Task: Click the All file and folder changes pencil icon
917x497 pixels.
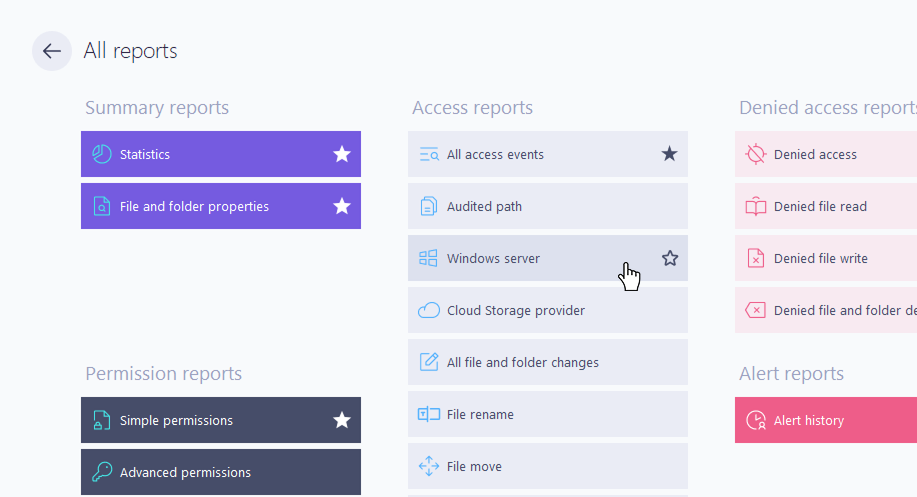Action: (429, 362)
